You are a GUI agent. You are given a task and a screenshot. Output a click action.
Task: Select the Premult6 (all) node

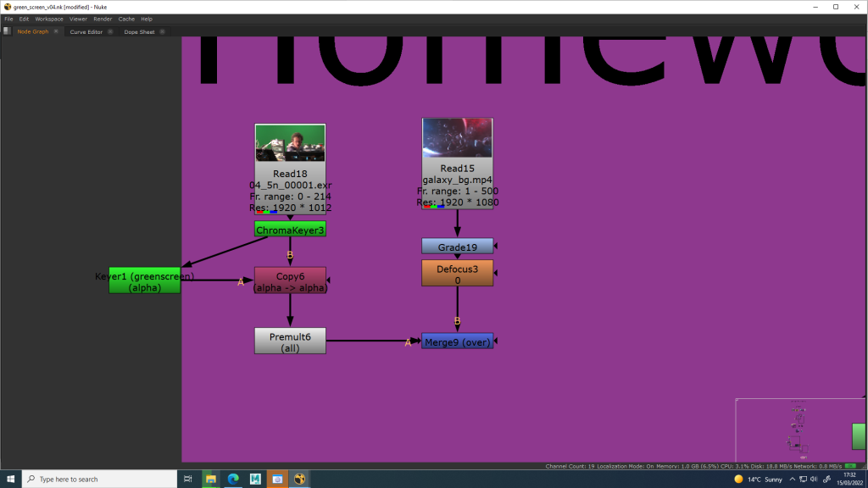[x=290, y=341]
